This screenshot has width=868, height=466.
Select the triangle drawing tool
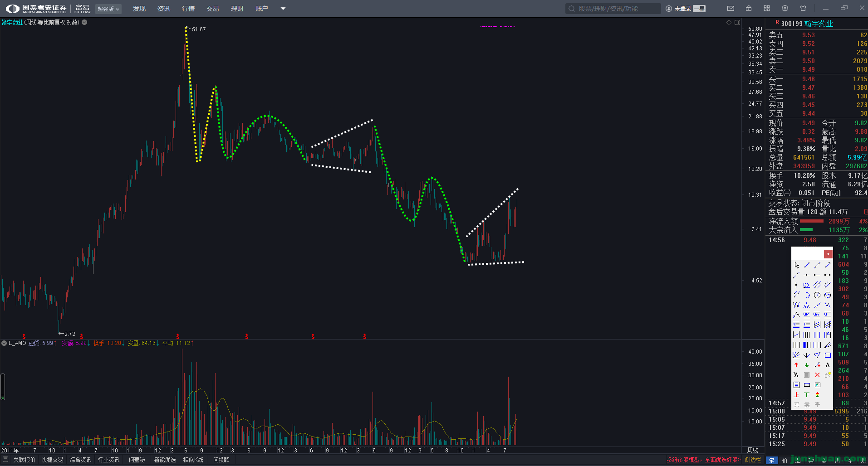click(817, 355)
